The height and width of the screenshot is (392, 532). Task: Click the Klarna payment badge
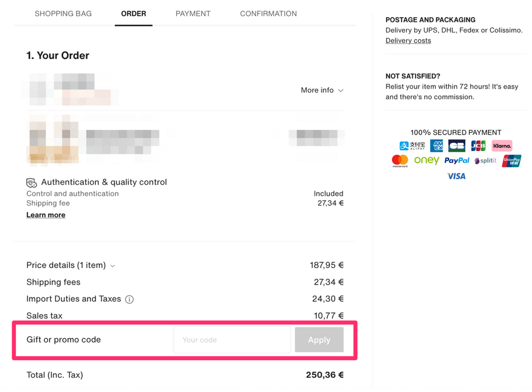[x=502, y=146]
